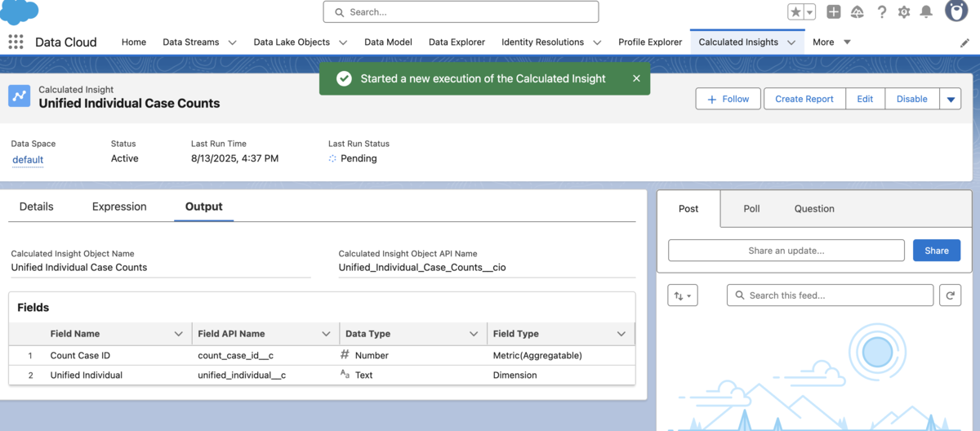Click the Disable button
This screenshot has width=980, height=431.
pyautogui.click(x=911, y=99)
